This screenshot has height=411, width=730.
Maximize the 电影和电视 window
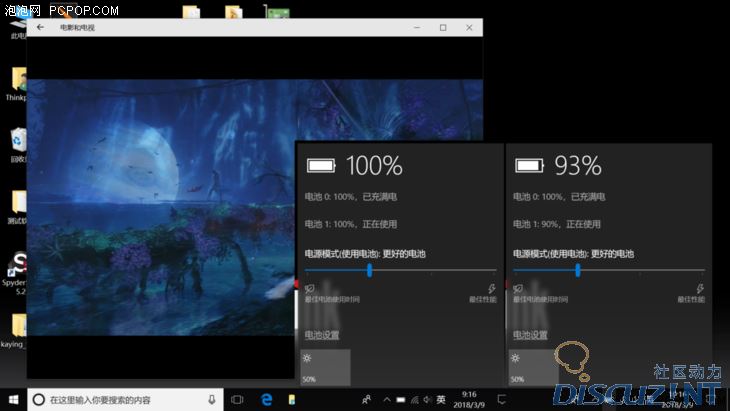[443, 28]
